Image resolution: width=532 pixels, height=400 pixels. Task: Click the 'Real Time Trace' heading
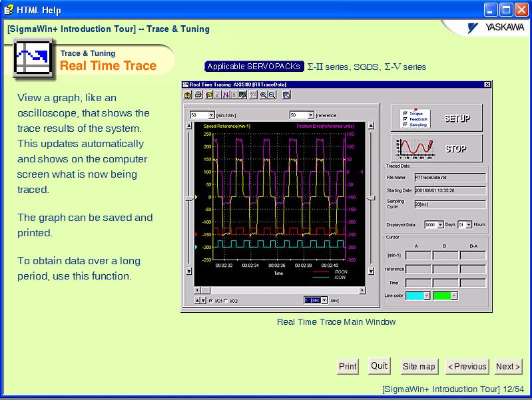(109, 65)
